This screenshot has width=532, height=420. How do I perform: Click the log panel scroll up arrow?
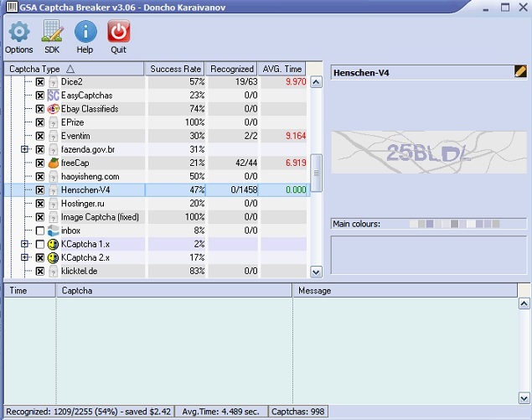tap(524, 303)
